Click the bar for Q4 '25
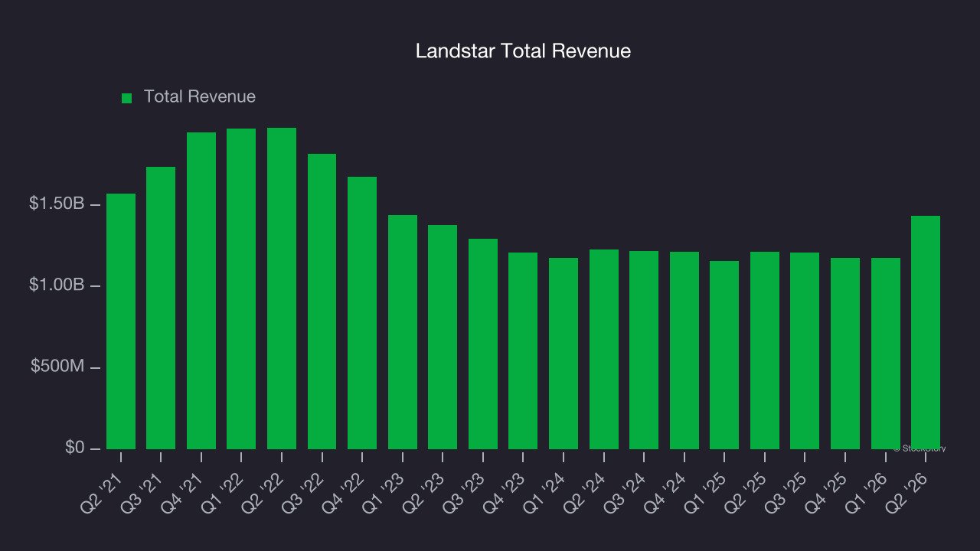980x551 pixels. click(x=845, y=354)
